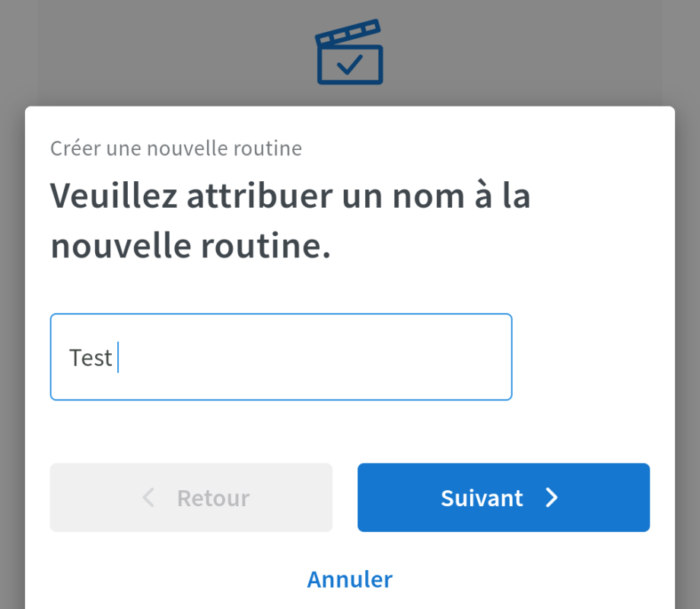The image size is (700, 609).
Task: Cancel with the Annuler link
Action: 350,579
